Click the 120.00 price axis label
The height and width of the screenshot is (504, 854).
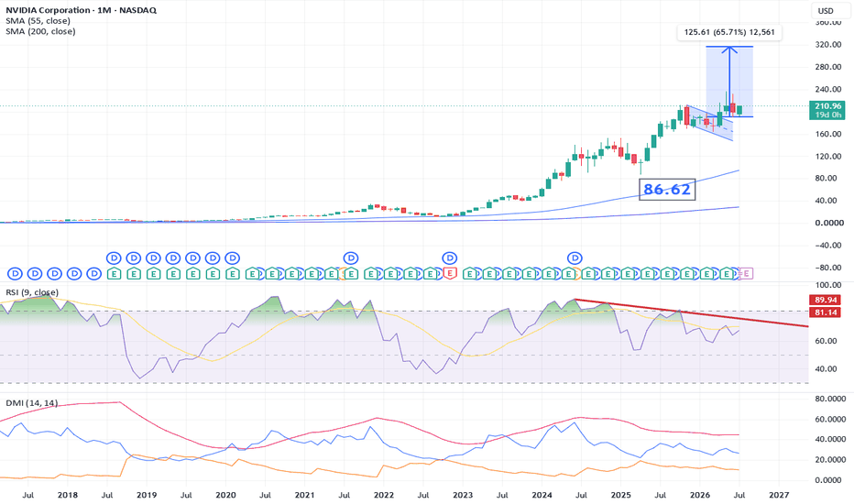(827, 157)
